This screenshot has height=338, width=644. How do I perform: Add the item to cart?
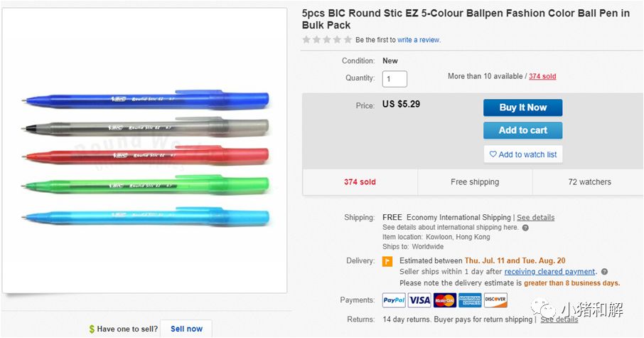522,130
